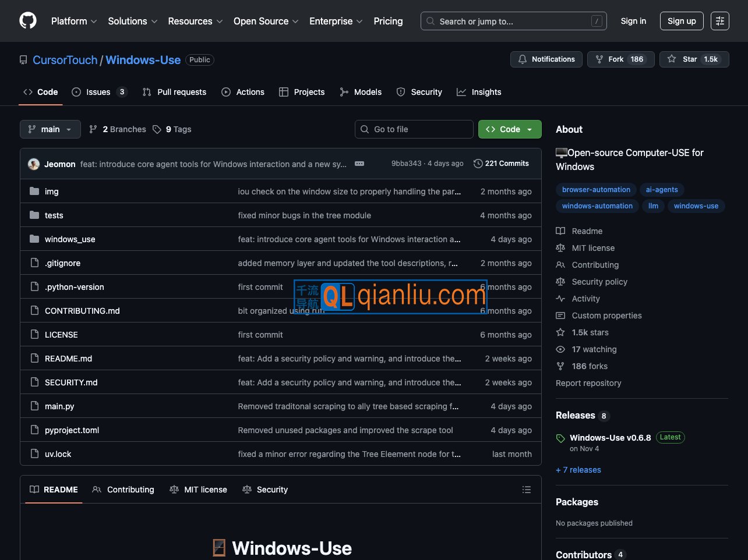Switch to the Issues tab

coord(98,92)
